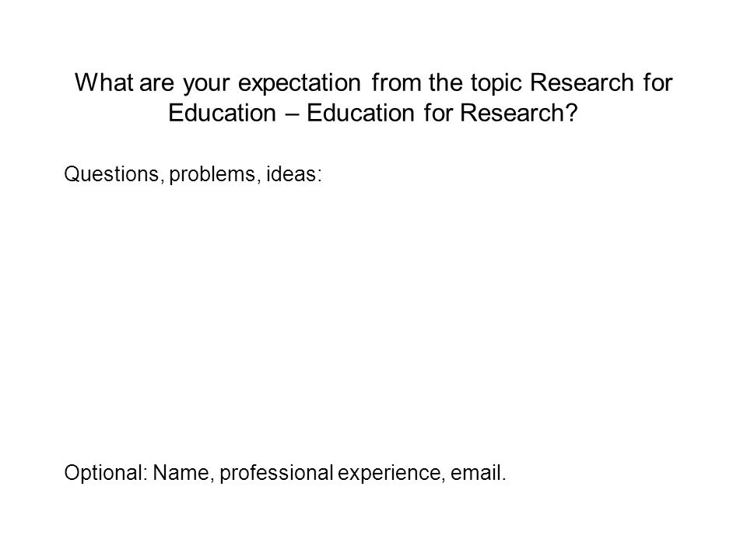747x560 pixels.
Task: Click the word "email." at the line end
Action: coord(478,473)
